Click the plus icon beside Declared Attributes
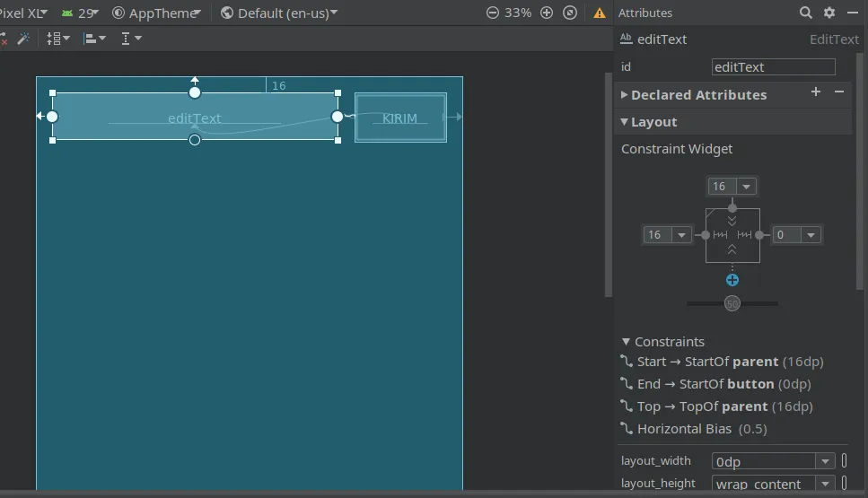The image size is (868, 498). [815, 92]
